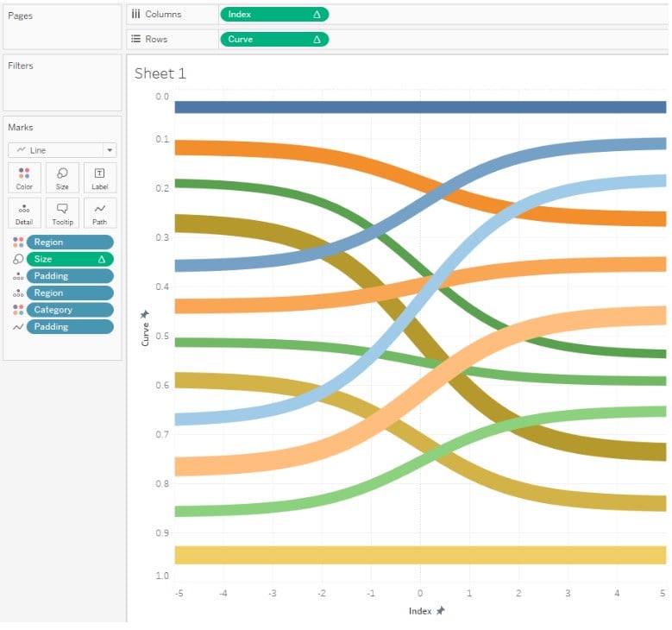Image resolution: width=672 pixels, height=630 pixels.
Task: Open the Detail mark card
Action: click(24, 213)
